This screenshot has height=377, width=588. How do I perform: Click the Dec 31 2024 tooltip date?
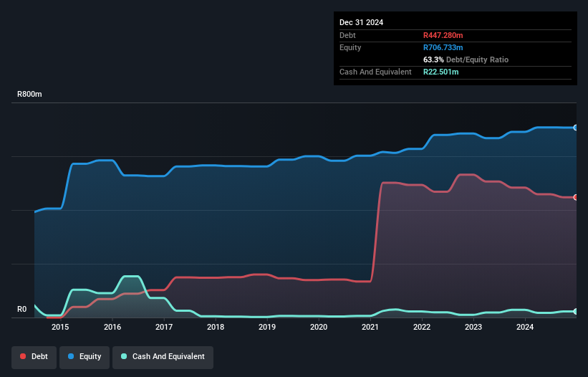(x=361, y=22)
